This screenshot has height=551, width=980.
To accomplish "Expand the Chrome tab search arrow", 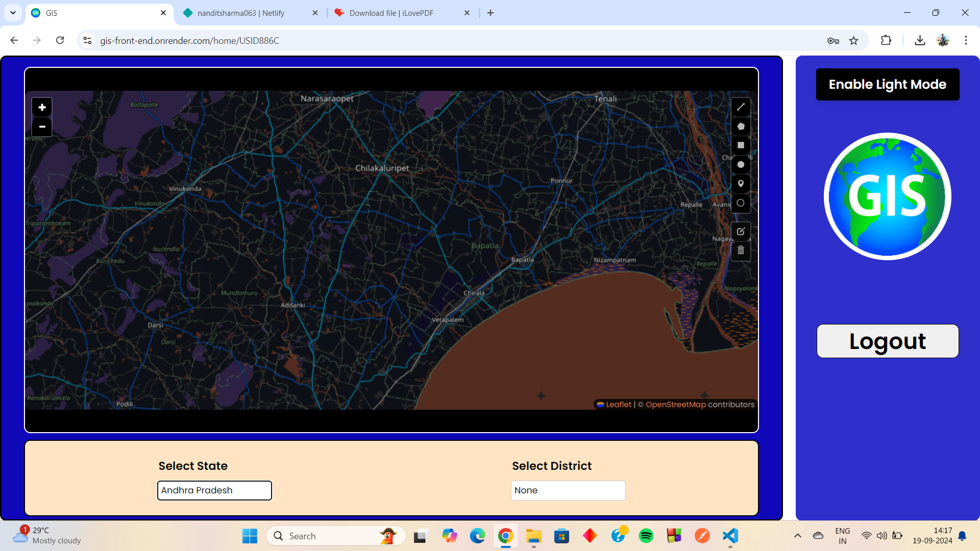I will tap(13, 13).
